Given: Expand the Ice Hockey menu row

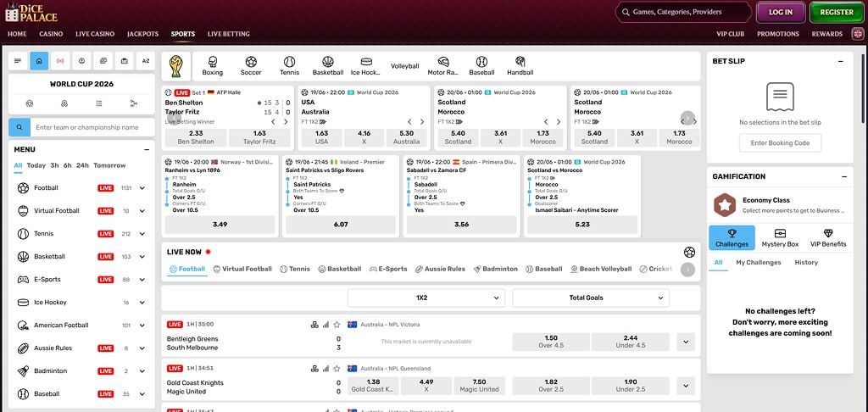Looking at the screenshot, I should pos(142,303).
